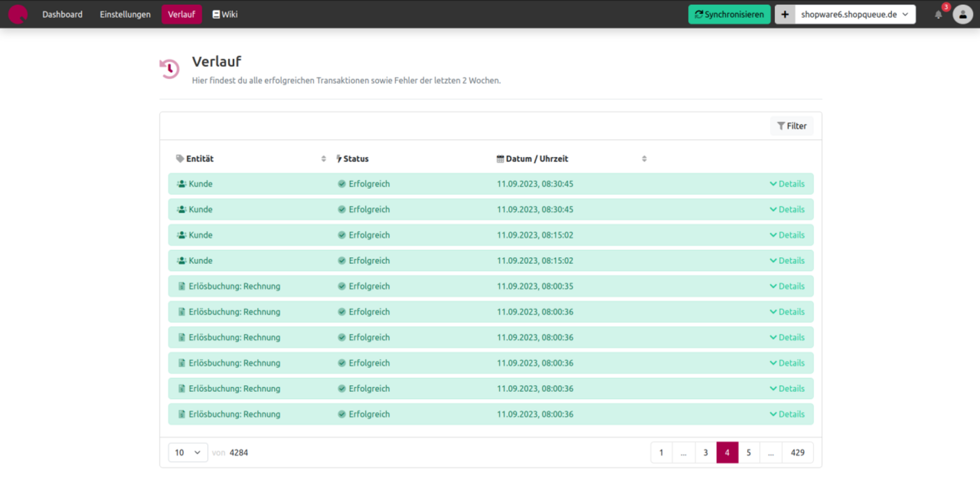Sort the table by Entität column arrows
The width and height of the screenshot is (980, 495).
tap(324, 159)
